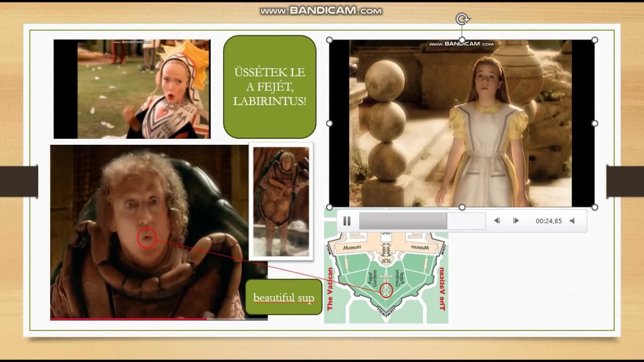
Task: Click the video's top-left resize handle
Action: tap(329, 40)
